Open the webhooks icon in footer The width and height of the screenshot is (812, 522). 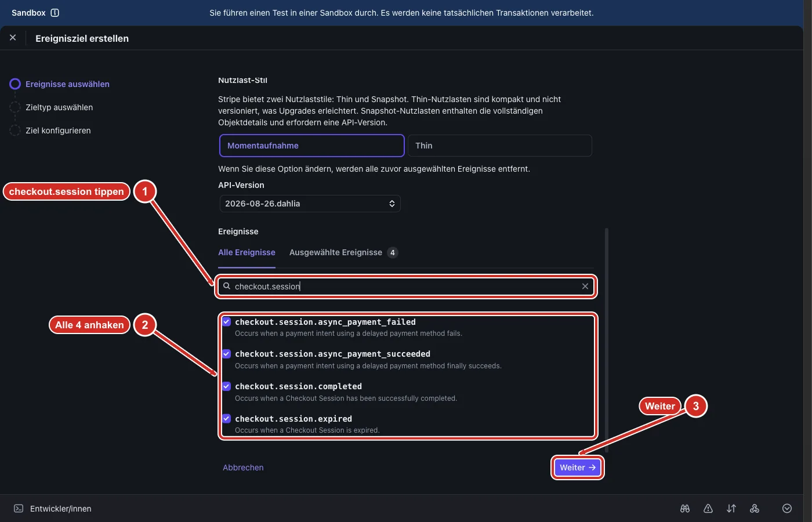(755, 509)
